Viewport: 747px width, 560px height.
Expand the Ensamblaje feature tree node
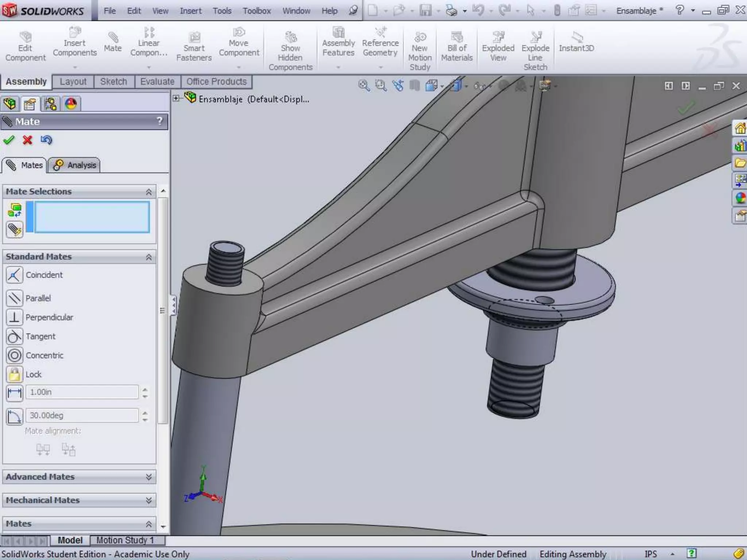176,98
